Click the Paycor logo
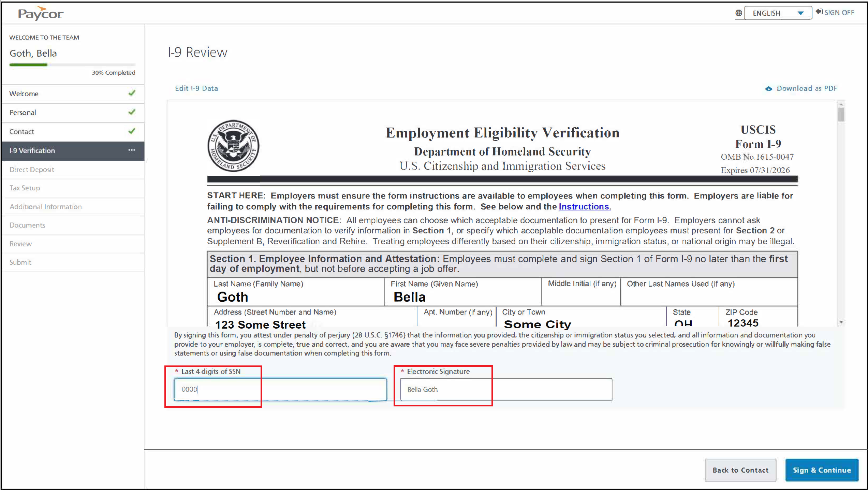 coord(40,14)
